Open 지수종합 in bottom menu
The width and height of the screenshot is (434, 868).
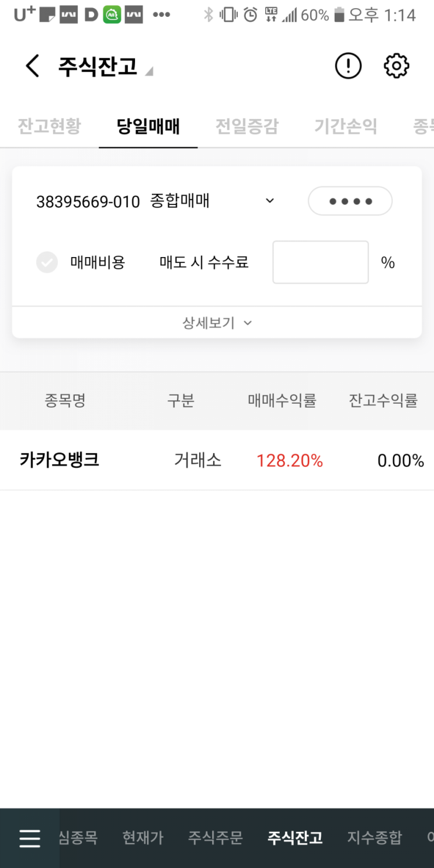pos(374,838)
